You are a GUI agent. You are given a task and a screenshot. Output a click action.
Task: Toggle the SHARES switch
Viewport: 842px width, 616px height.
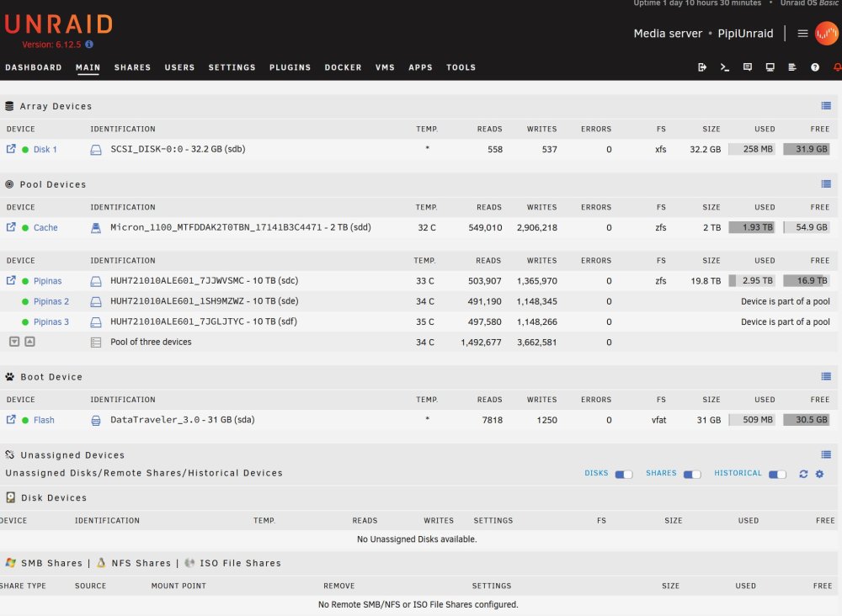pyautogui.click(x=692, y=475)
